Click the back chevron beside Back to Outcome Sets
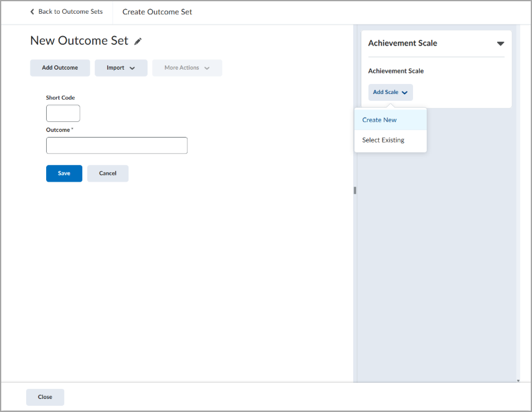This screenshot has width=532, height=412. (x=32, y=12)
